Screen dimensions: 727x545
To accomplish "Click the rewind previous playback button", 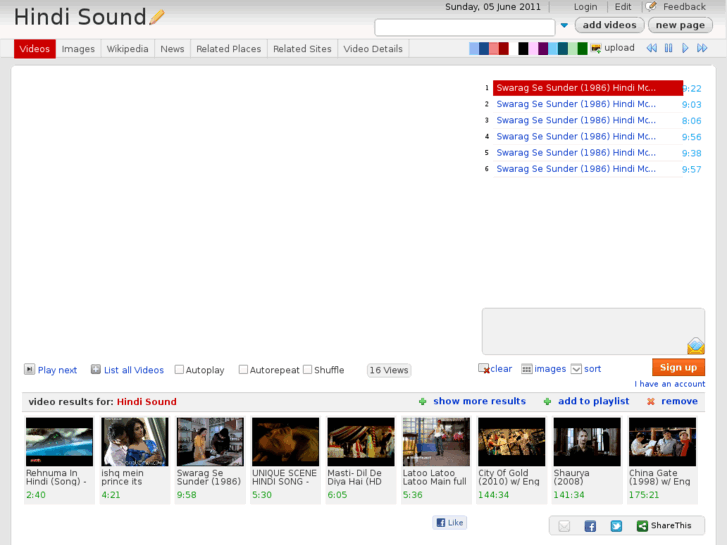I will click(x=651, y=48).
